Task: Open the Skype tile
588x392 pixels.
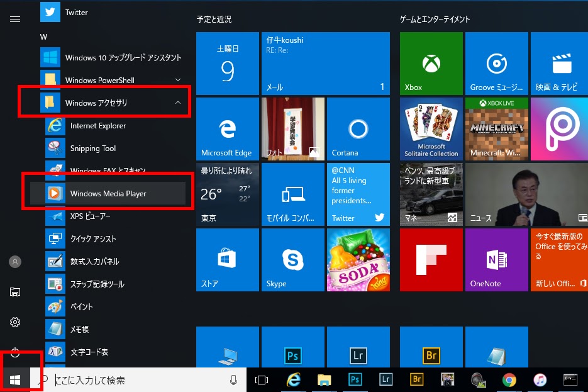Action: click(293, 260)
